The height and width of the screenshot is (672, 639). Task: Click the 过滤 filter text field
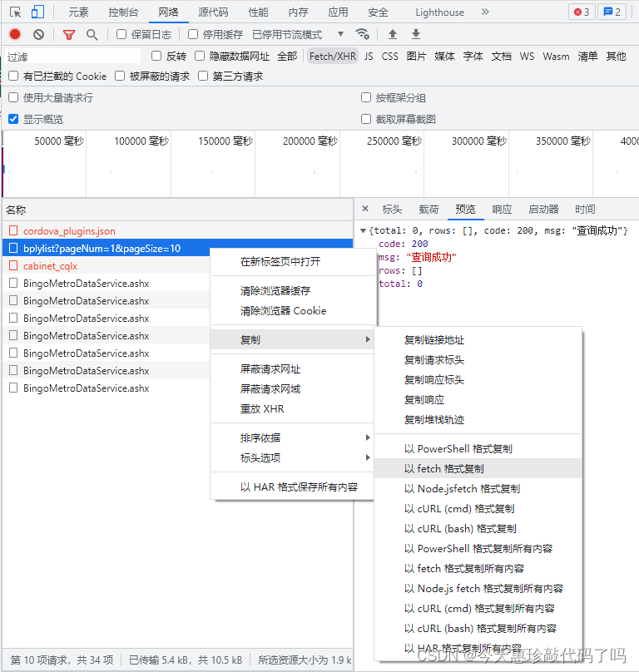click(73, 57)
